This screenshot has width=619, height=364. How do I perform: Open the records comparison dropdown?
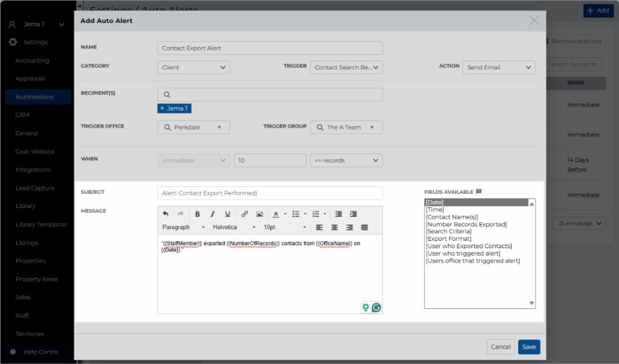click(346, 160)
